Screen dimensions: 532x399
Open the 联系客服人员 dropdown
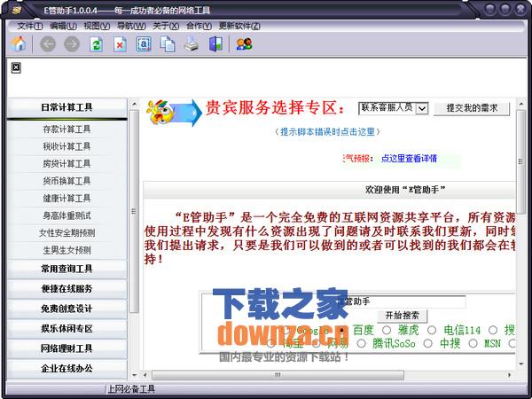pyautogui.click(x=394, y=108)
